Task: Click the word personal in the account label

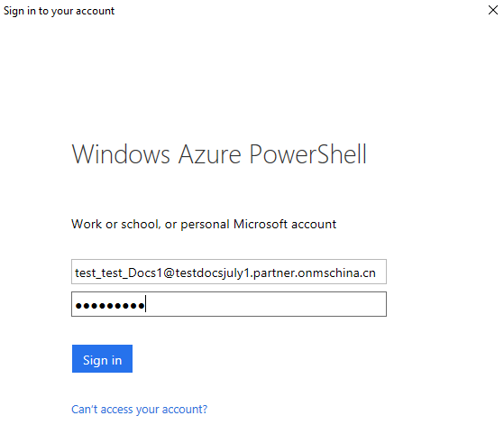Action: click(205, 225)
